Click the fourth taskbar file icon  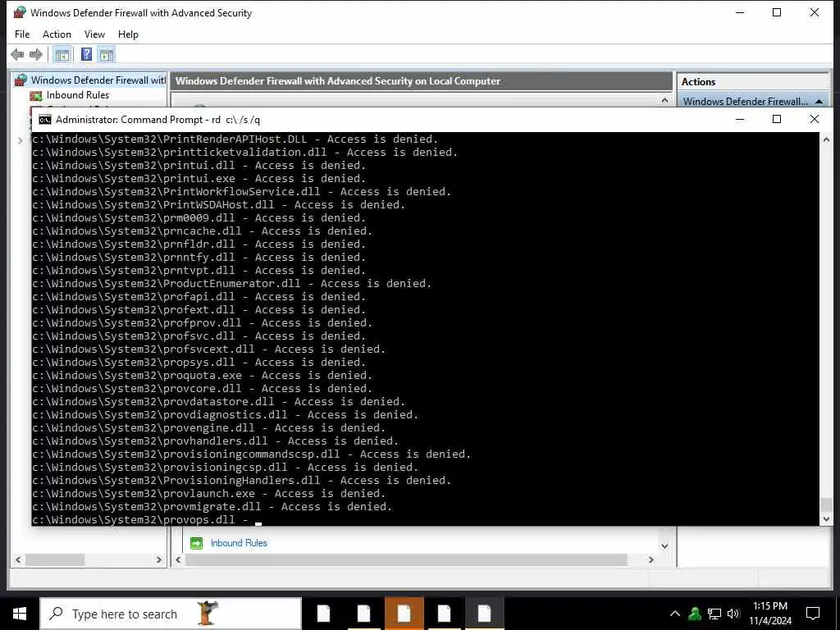444,614
